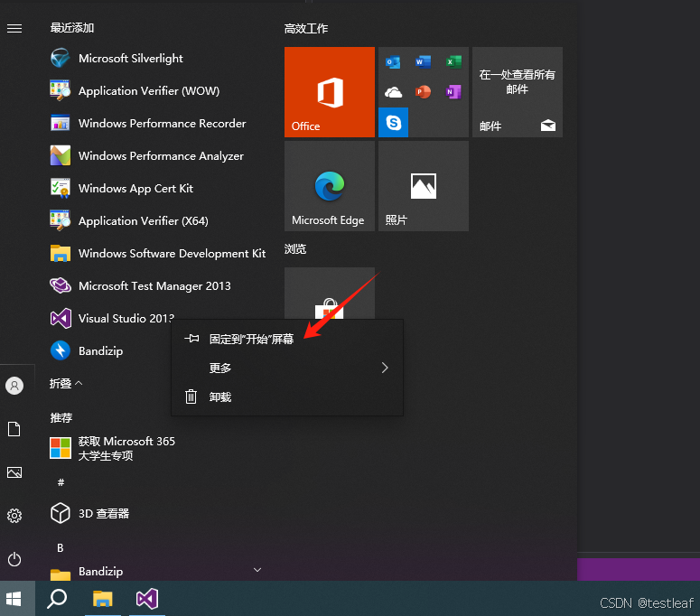Open the Mail tile
The width and height of the screenshot is (700, 616).
pyautogui.click(x=518, y=92)
